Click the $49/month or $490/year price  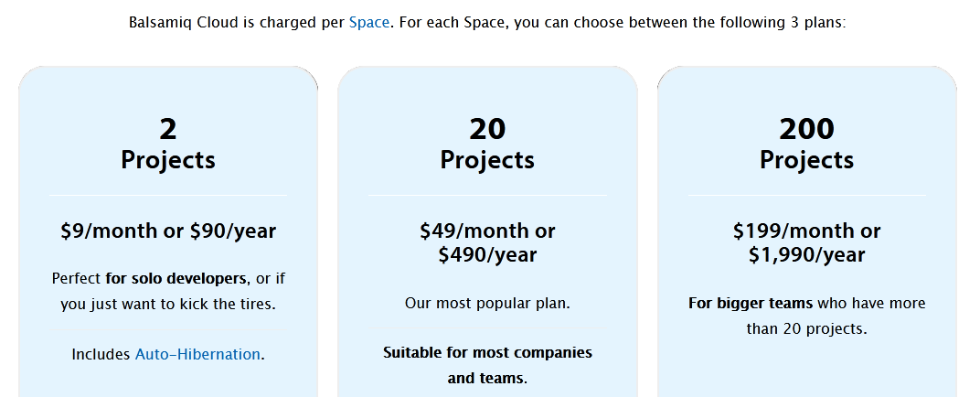(487, 242)
